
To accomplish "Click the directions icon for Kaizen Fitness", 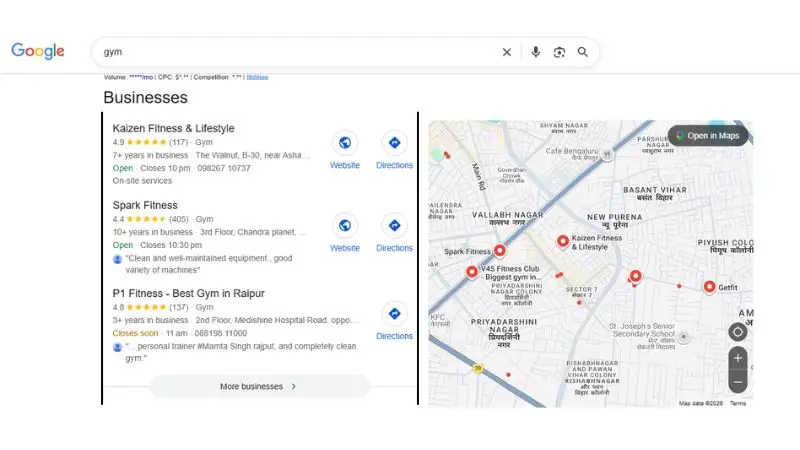I will 394,143.
